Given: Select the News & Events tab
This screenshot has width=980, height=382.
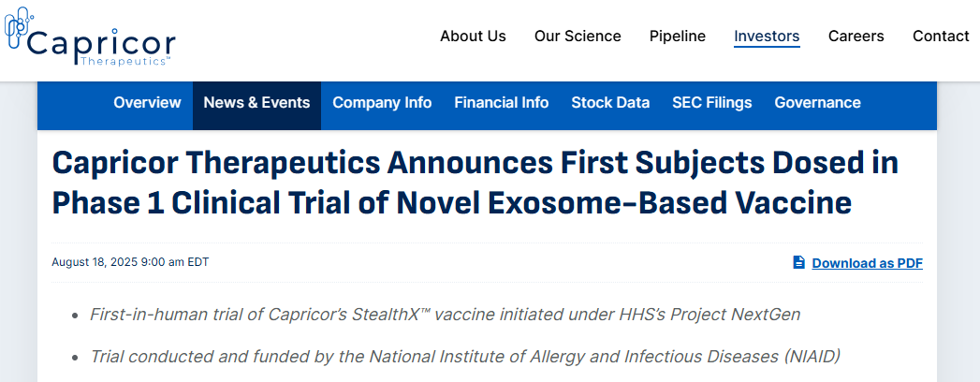Looking at the screenshot, I should point(256,103).
